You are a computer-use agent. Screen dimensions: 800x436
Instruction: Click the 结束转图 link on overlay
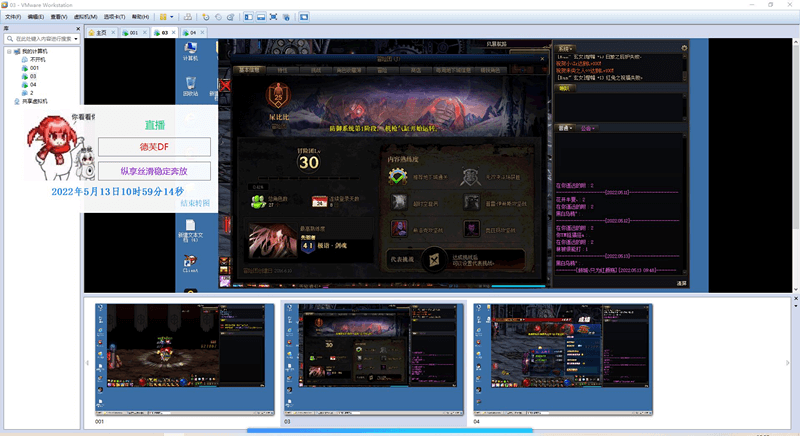195,203
